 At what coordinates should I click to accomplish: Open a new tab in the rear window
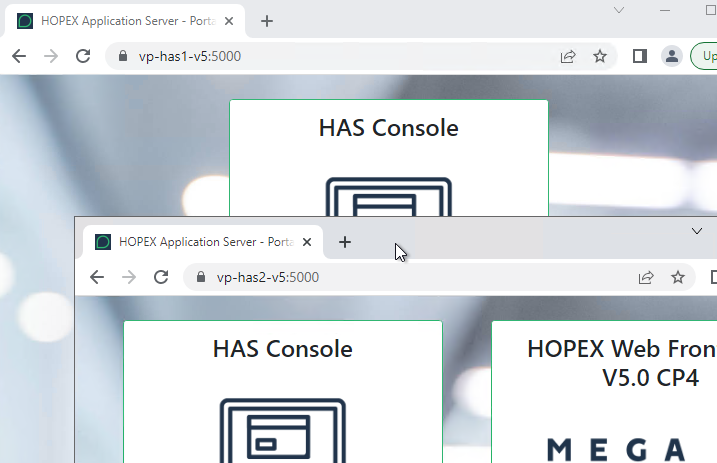[267, 21]
